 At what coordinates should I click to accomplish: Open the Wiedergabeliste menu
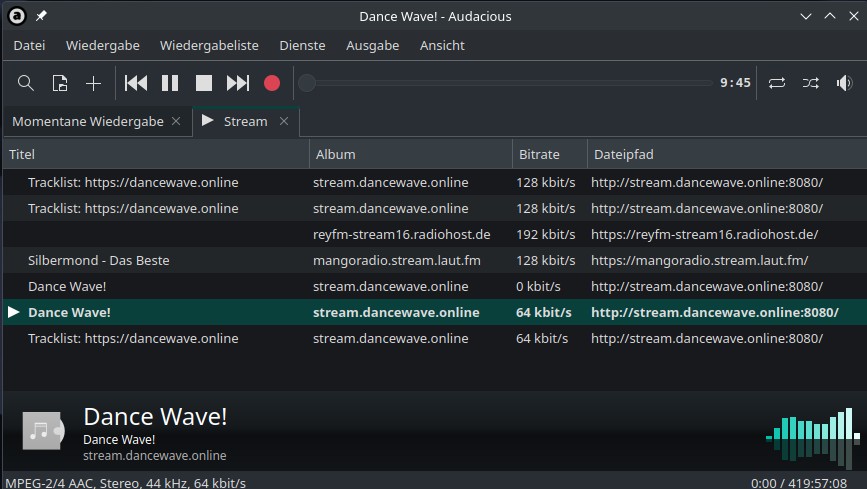point(209,45)
